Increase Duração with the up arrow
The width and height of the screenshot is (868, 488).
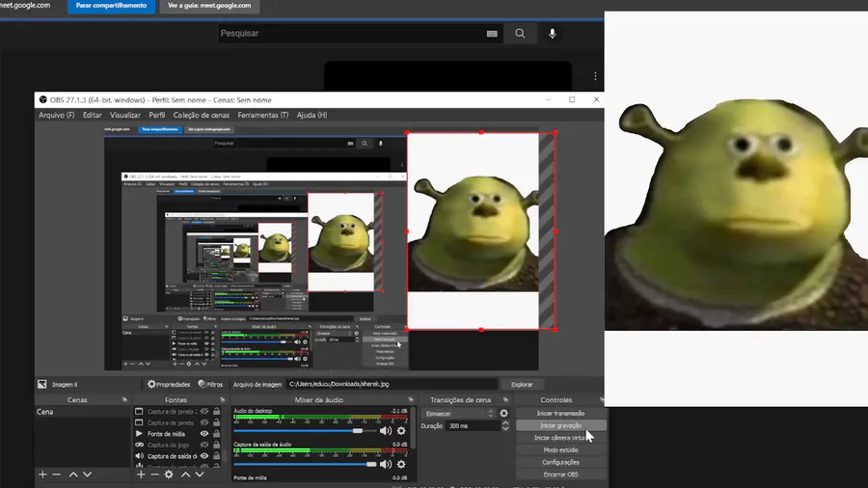(505, 423)
